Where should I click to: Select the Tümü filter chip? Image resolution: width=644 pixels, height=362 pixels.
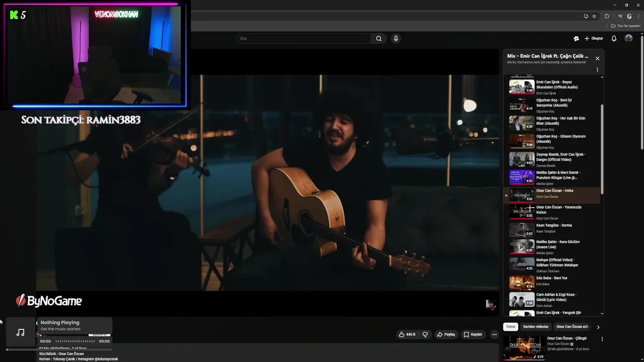511,327
